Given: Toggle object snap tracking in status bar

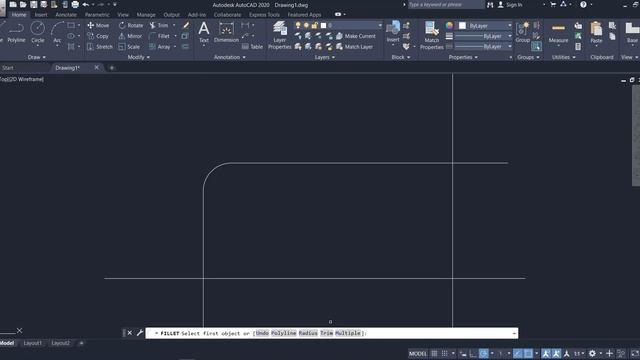Looking at the screenshot, I should click(x=518, y=353).
